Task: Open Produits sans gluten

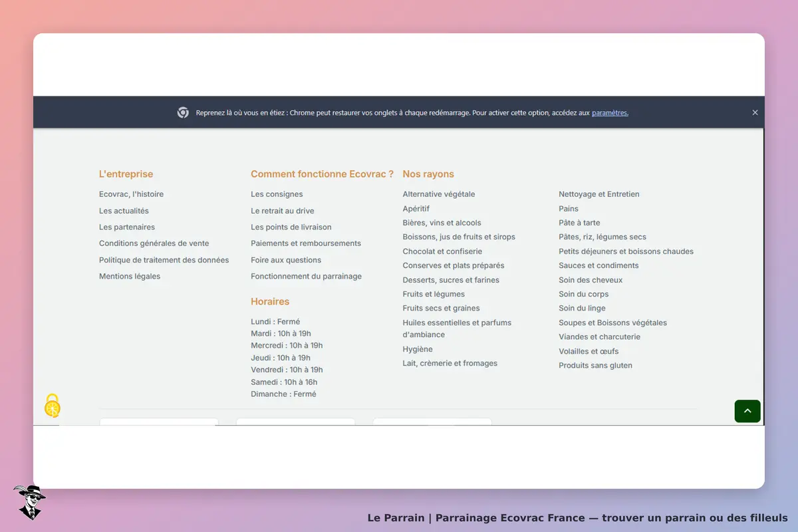Action: coord(595,365)
